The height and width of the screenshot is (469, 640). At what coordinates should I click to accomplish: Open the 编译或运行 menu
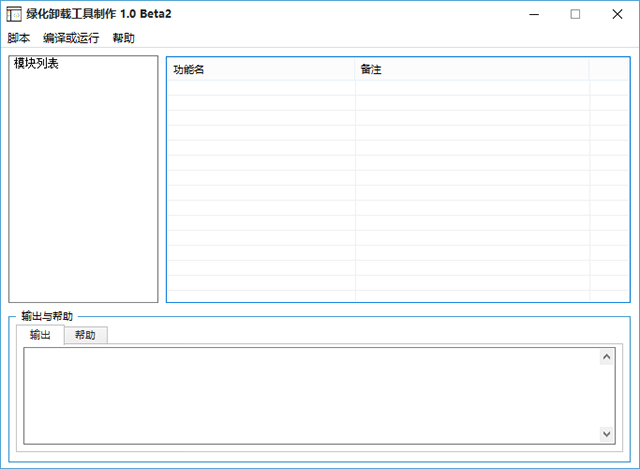pos(71,38)
